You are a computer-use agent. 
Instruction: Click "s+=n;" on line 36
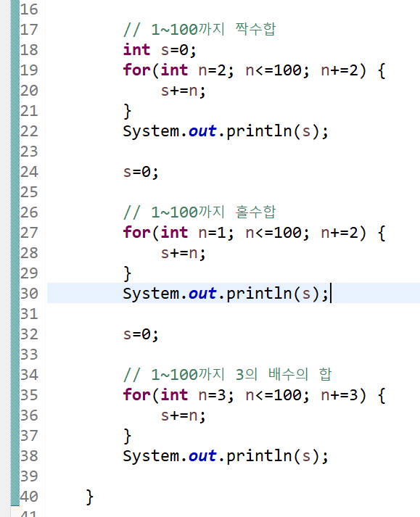coord(183,415)
